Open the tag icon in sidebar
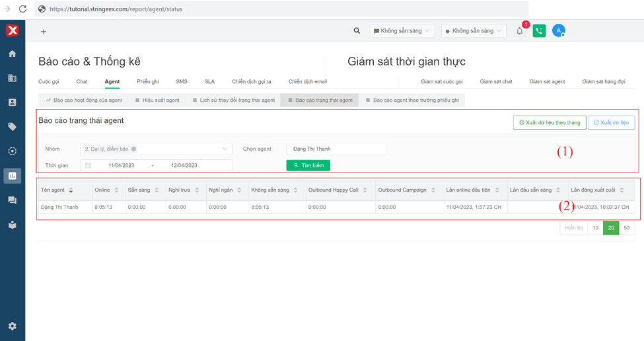 (12, 127)
